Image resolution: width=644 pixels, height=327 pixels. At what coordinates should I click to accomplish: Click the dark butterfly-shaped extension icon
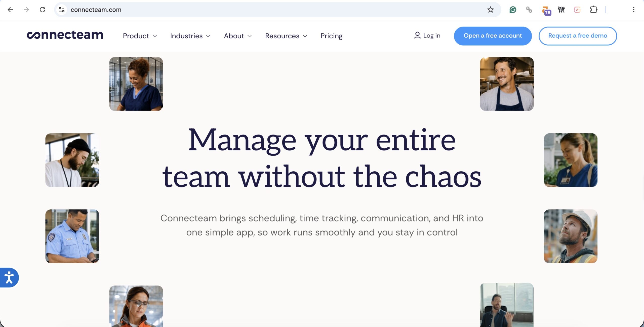tap(561, 10)
